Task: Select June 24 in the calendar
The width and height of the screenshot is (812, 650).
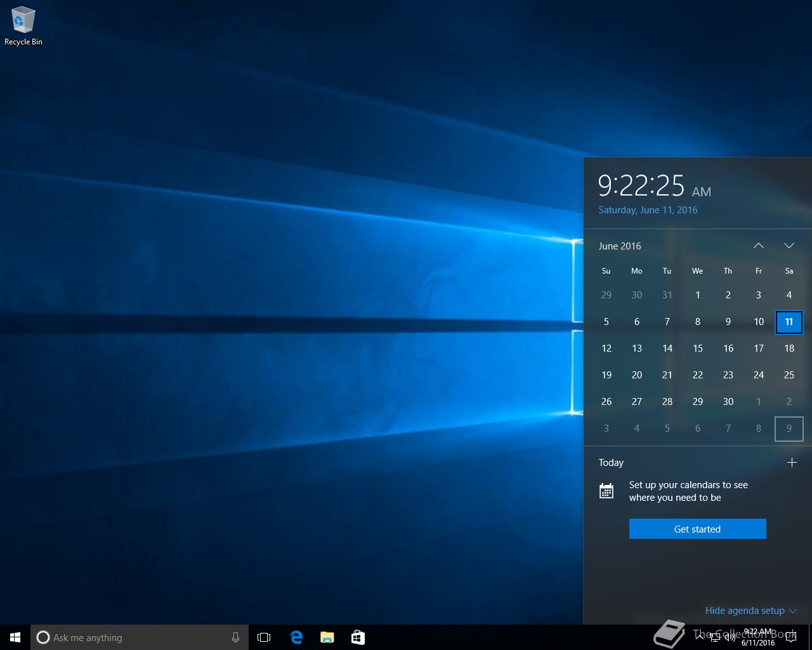Action: click(x=759, y=375)
